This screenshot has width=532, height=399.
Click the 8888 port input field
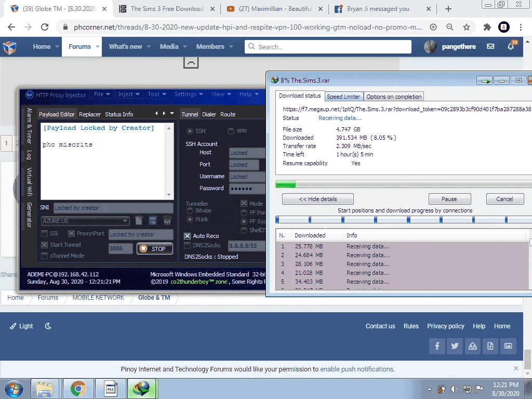[x=121, y=248]
